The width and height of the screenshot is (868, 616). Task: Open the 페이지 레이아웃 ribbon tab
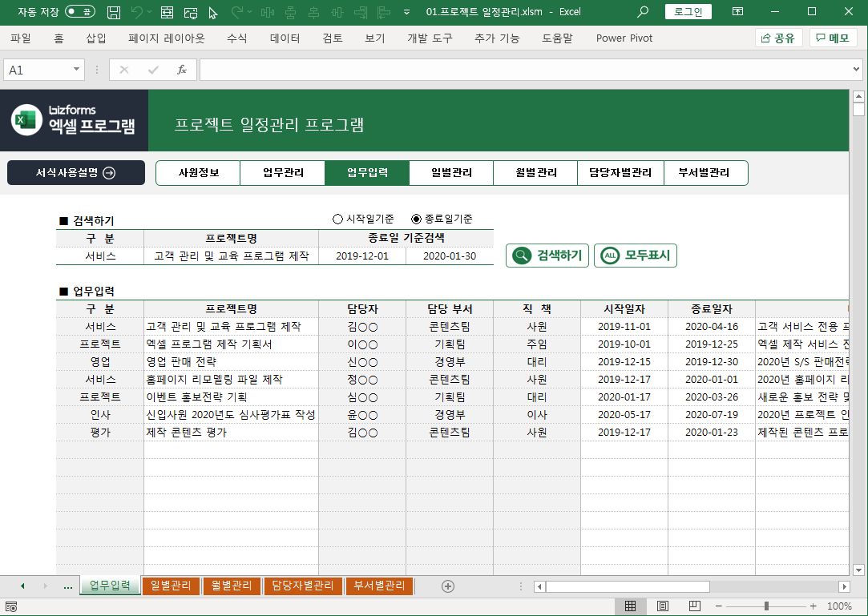coord(166,38)
